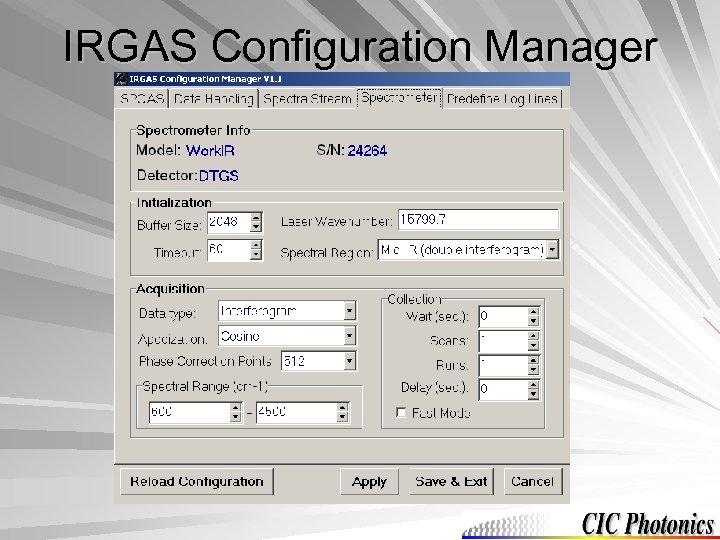Click Reload Configuration button

coord(197,481)
